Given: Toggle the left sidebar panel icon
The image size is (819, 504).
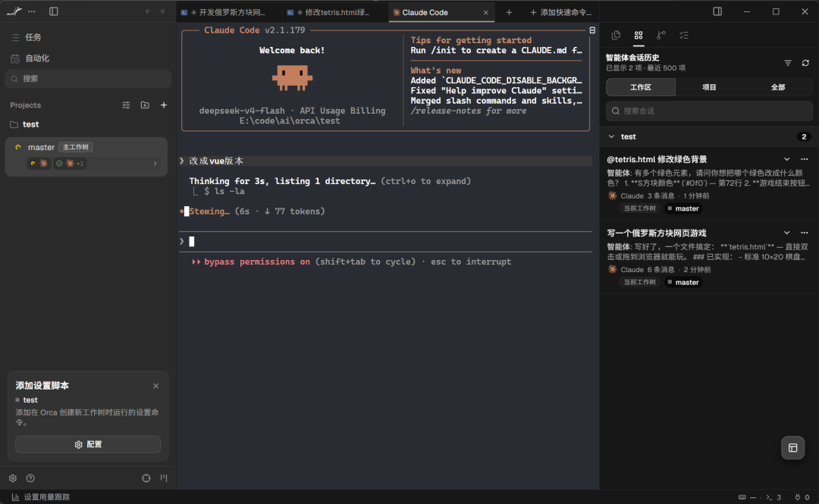Looking at the screenshot, I should 53,11.
